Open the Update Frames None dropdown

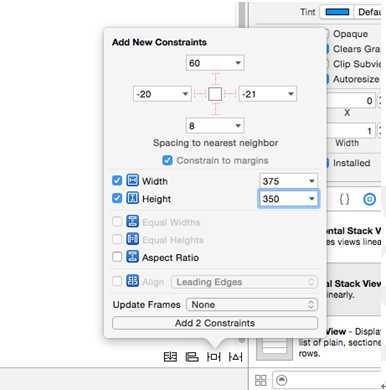tap(252, 304)
